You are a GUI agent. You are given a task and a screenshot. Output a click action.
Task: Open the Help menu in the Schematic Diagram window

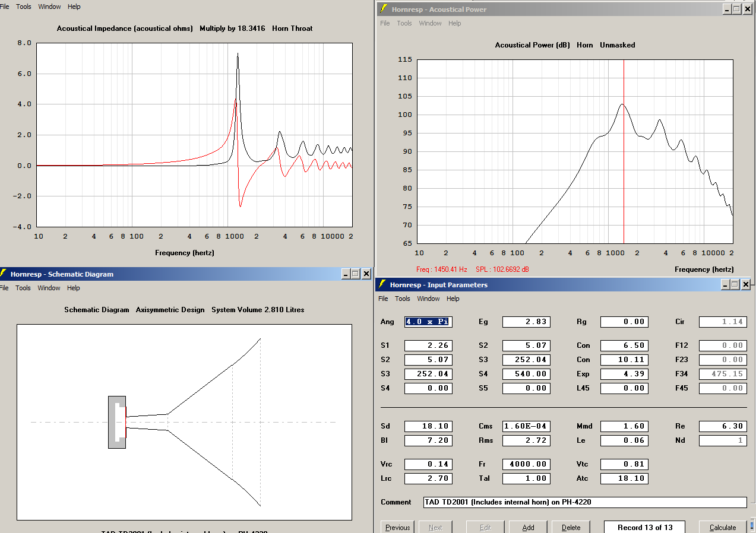[x=74, y=288]
